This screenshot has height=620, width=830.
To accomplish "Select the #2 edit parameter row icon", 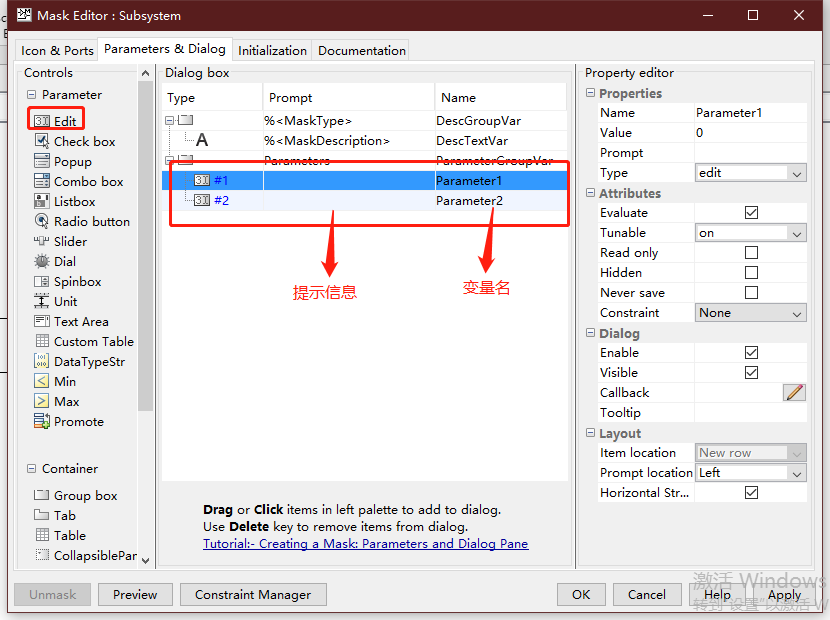I will tap(202, 201).
